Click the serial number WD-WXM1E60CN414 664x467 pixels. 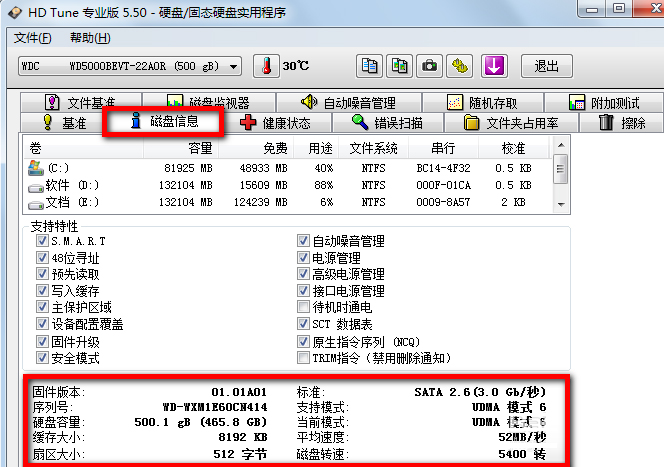(x=215, y=407)
